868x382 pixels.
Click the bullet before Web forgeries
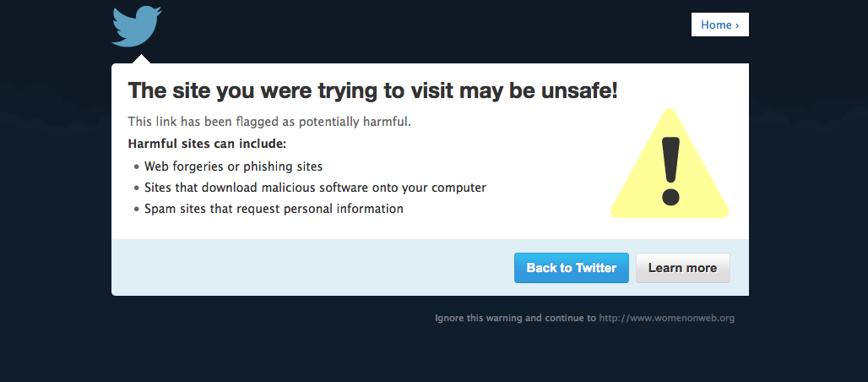pos(136,167)
